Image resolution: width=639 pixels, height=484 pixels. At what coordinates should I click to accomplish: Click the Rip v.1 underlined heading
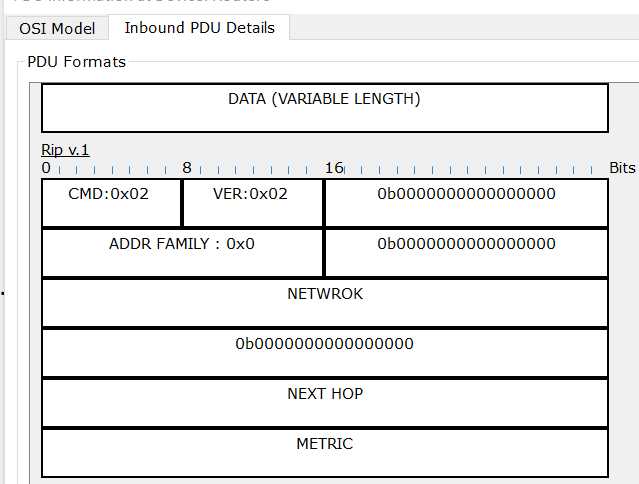[x=65, y=150]
